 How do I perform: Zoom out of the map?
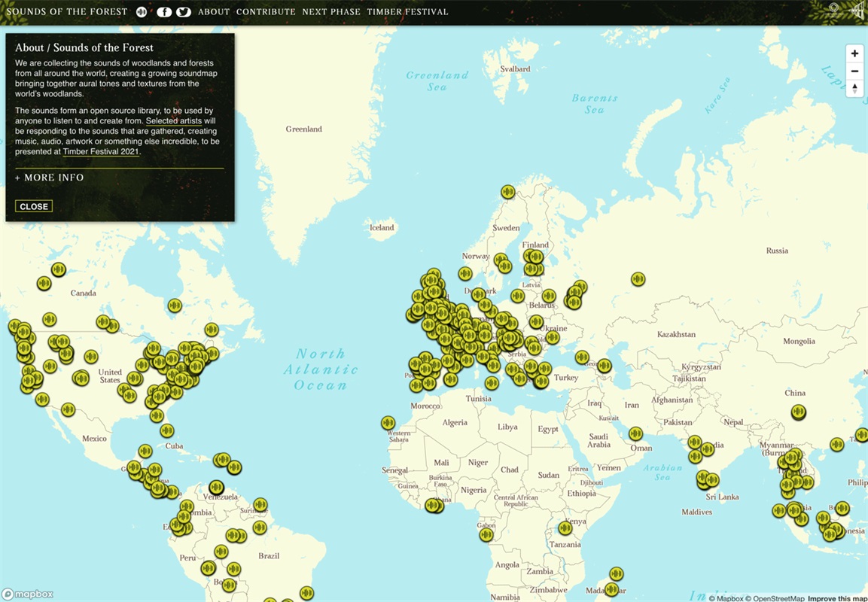pos(854,71)
